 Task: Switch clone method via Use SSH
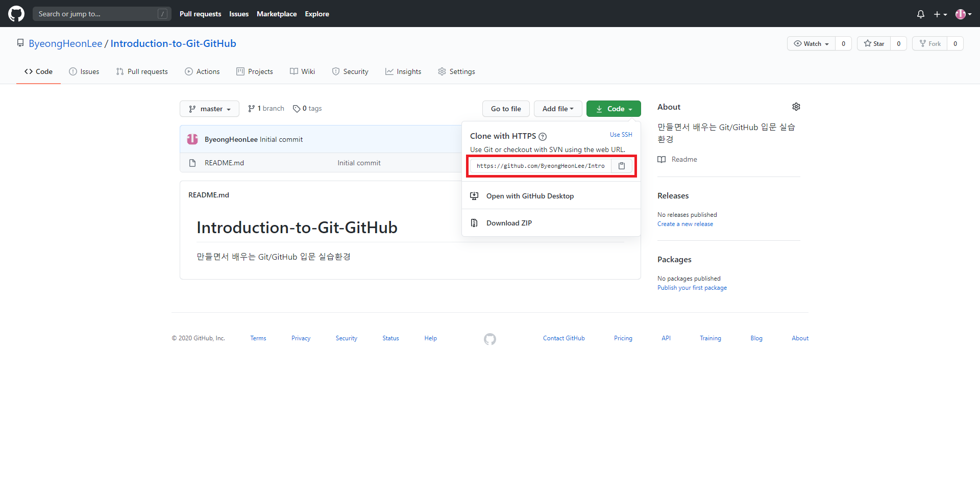pyautogui.click(x=621, y=135)
